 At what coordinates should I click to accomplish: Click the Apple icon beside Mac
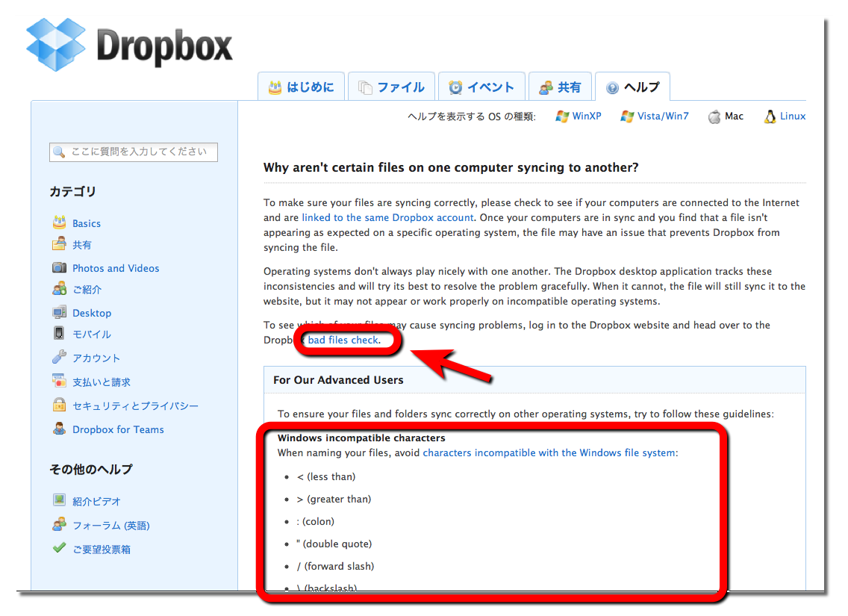pos(714,116)
